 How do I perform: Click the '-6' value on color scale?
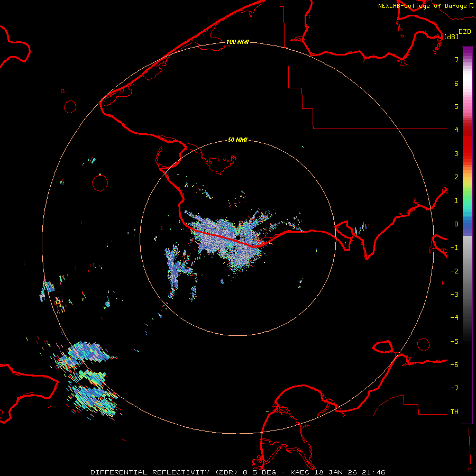(454, 365)
